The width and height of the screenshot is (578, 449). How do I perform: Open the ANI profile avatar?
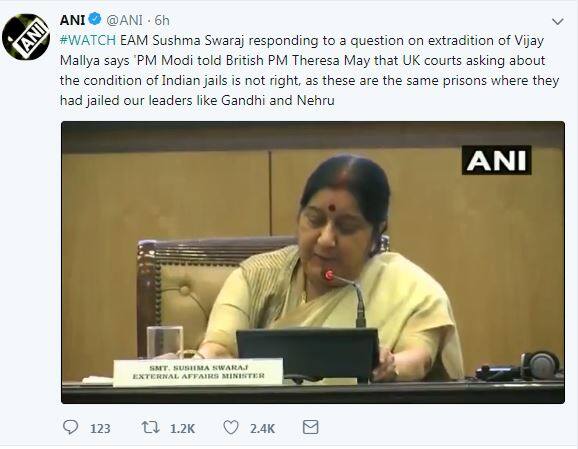pyautogui.click(x=26, y=37)
